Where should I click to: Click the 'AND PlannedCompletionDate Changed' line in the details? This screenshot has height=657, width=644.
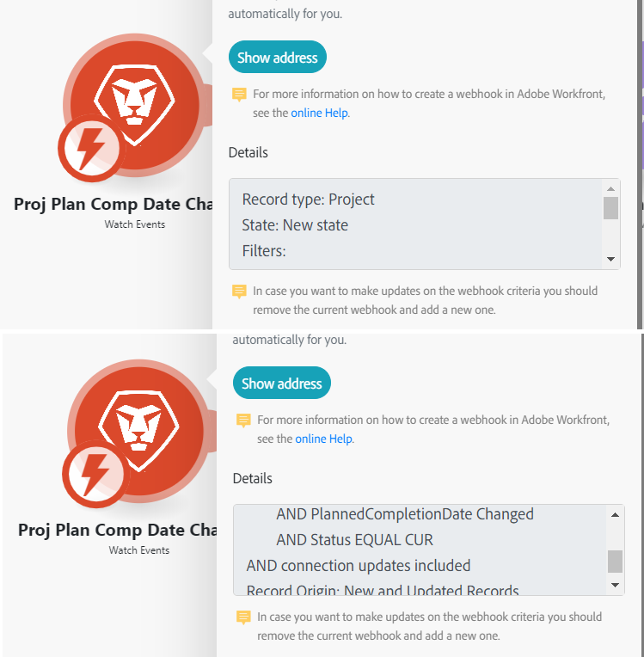[405, 514]
